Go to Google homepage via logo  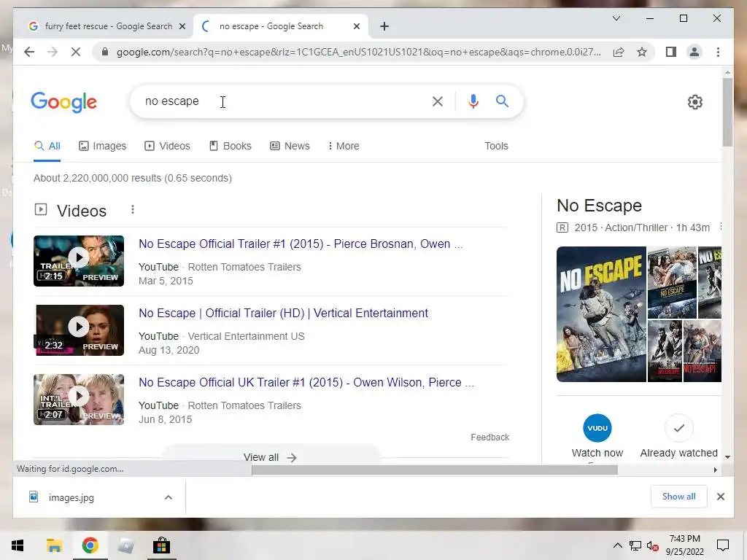64,102
